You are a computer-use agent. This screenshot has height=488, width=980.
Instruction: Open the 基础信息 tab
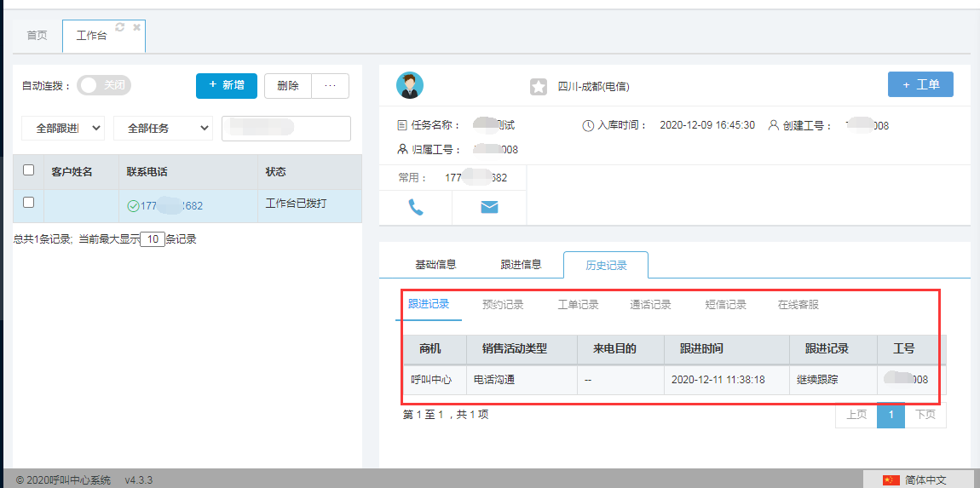pos(435,264)
